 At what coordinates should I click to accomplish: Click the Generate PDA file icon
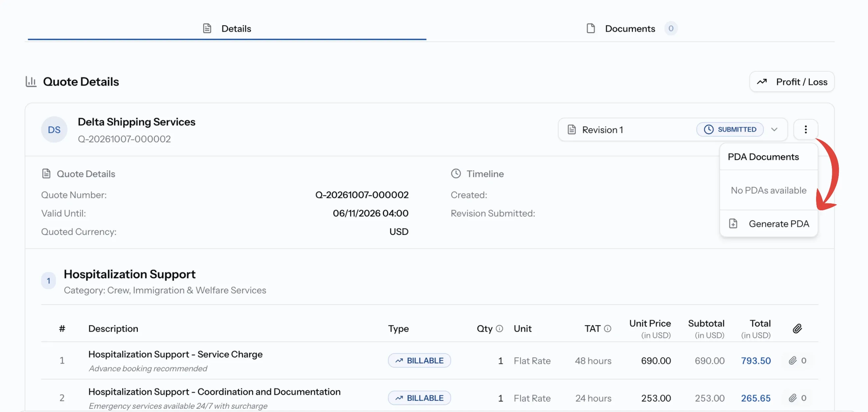pos(733,223)
